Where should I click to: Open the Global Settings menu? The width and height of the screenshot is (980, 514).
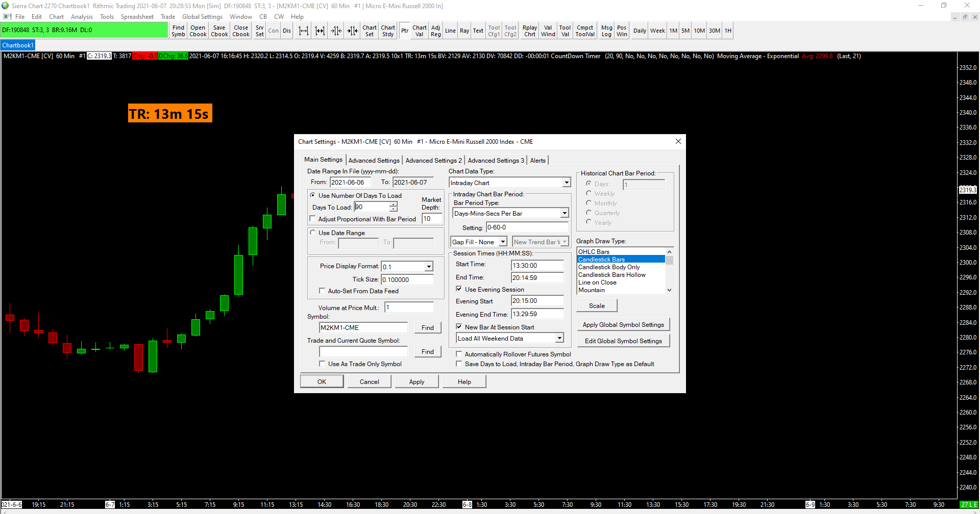(x=202, y=17)
